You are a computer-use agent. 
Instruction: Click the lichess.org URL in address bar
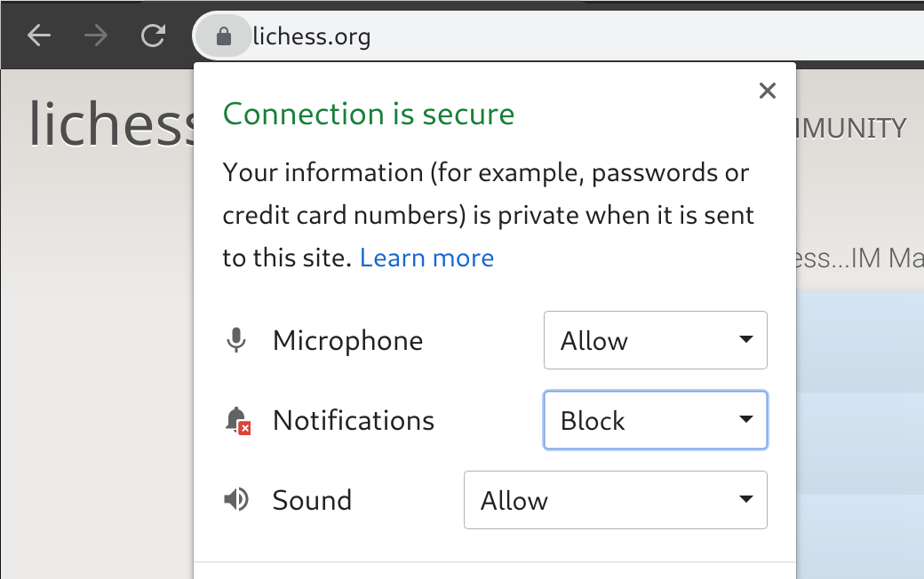coord(312,36)
